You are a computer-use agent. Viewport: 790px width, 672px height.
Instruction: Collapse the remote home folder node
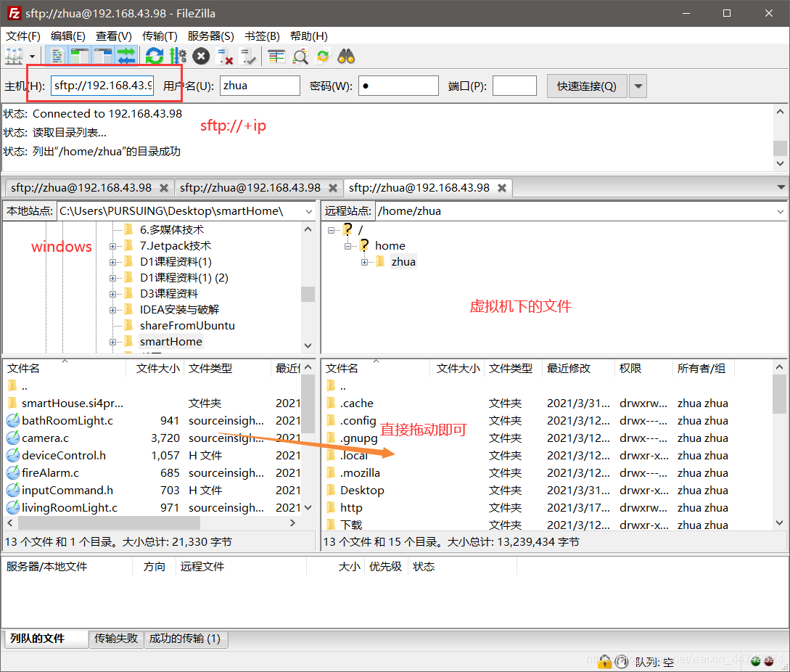point(347,246)
